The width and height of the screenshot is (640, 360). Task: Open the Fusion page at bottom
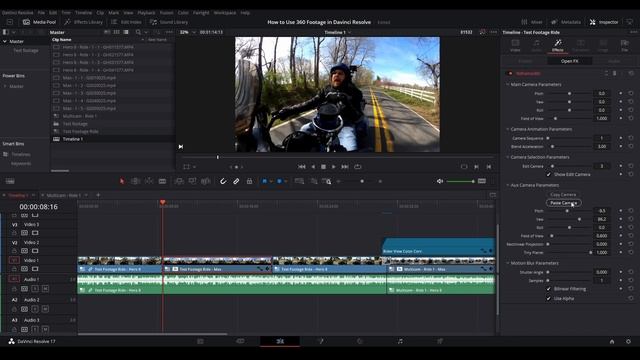pyautogui.click(x=320, y=341)
